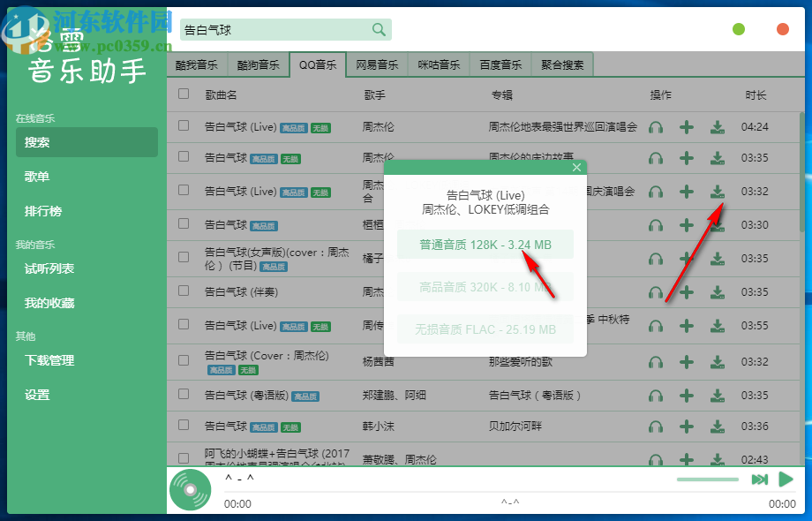Select 普通音质 128K - 3.24 MB quality

(x=485, y=243)
